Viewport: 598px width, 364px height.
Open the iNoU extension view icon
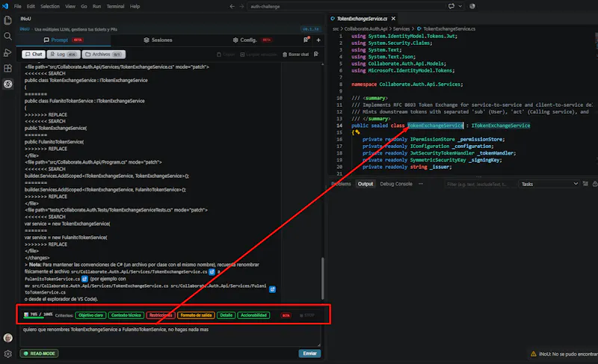(7, 84)
